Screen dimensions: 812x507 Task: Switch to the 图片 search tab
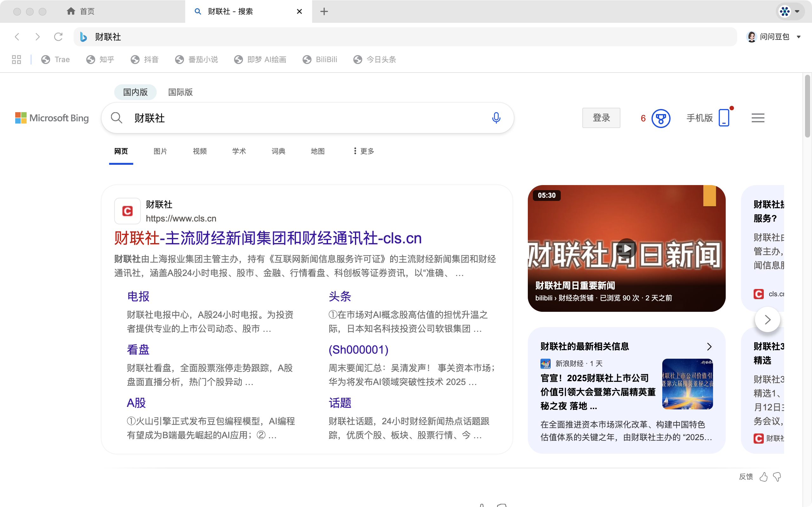pyautogui.click(x=160, y=151)
